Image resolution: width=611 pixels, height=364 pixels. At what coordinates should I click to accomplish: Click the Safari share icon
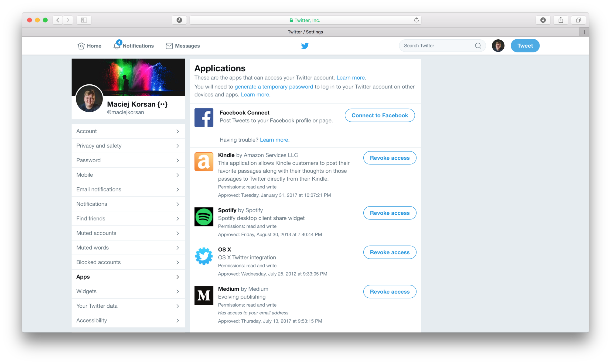pos(561,20)
